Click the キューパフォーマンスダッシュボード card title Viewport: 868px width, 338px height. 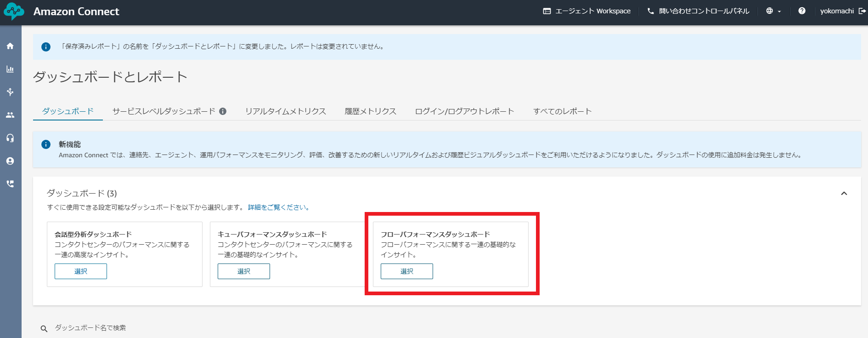coord(272,235)
